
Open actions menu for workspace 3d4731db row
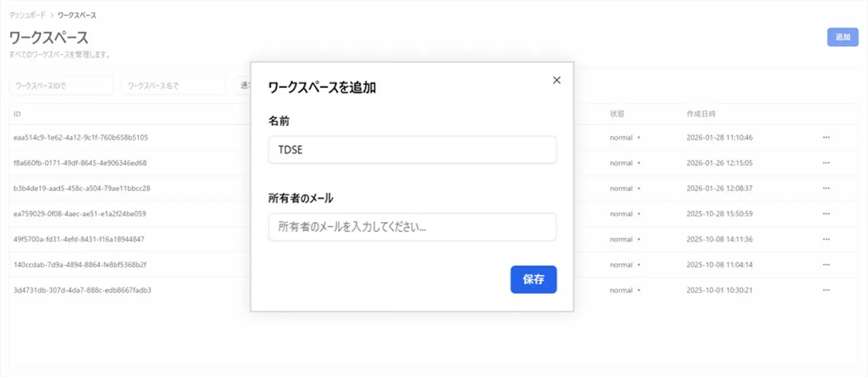coord(826,290)
